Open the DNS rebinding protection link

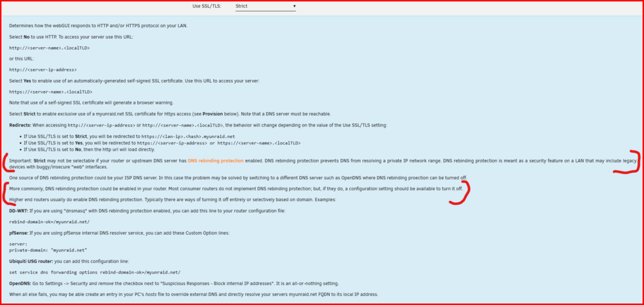(216, 161)
